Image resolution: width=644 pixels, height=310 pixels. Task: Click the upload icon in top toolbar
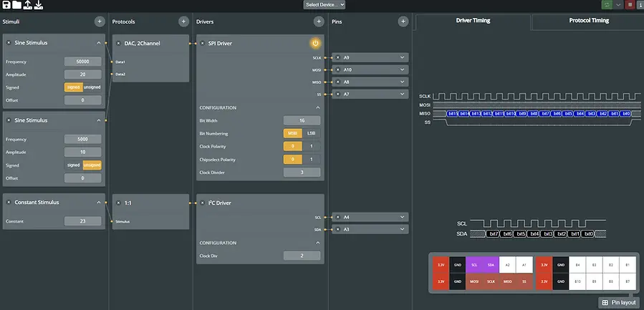point(27,5)
